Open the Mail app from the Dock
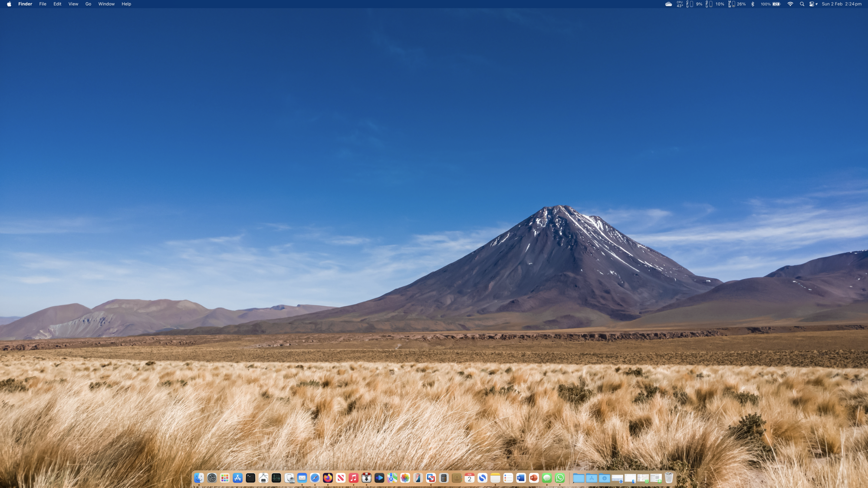This screenshot has height=488, width=868. [302, 478]
